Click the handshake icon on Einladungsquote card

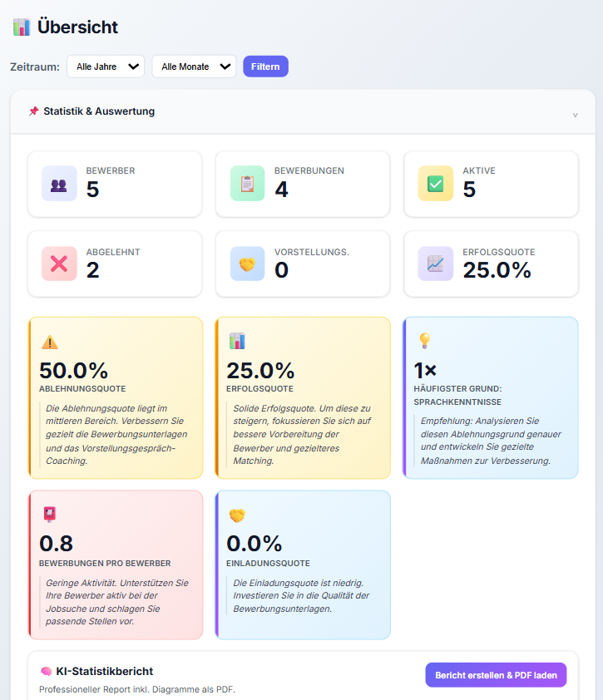237,515
